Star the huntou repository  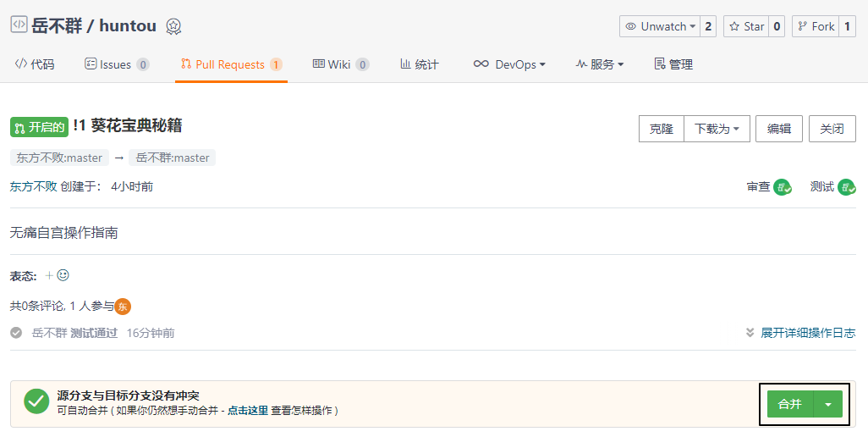pos(746,26)
